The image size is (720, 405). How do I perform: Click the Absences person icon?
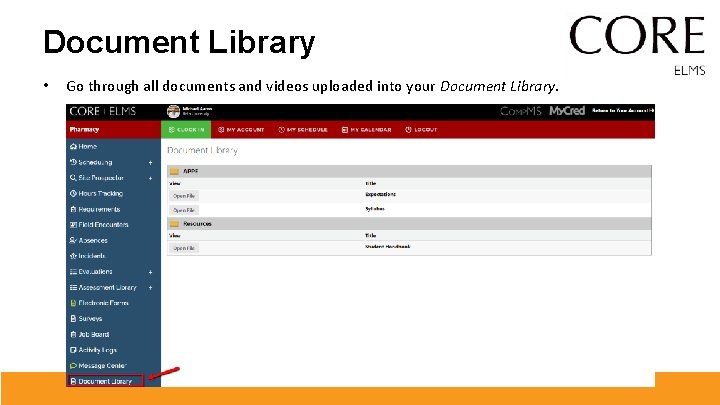(x=73, y=240)
